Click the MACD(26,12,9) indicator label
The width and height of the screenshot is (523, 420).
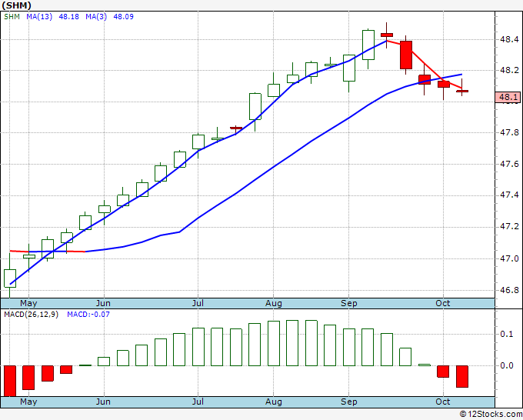point(31,315)
